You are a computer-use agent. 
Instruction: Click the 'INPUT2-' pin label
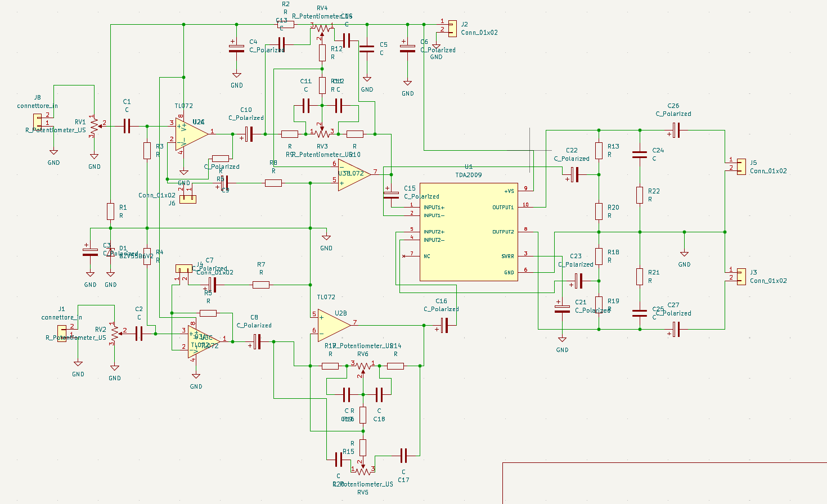pyautogui.click(x=434, y=240)
